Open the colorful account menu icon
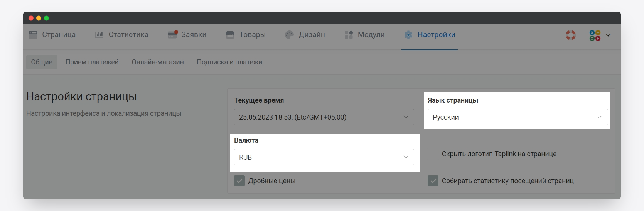Viewport: 644px width, 211px height. 595,35
